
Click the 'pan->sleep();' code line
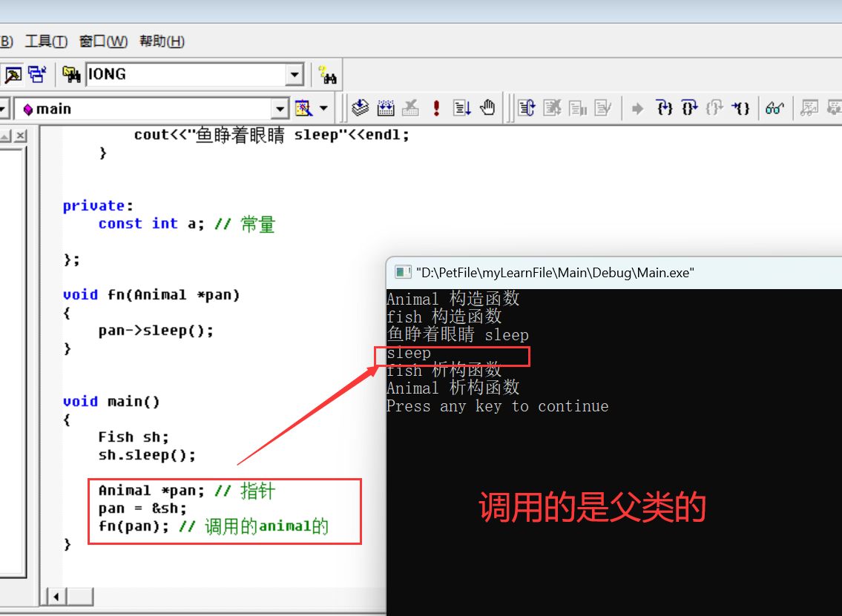156,331
